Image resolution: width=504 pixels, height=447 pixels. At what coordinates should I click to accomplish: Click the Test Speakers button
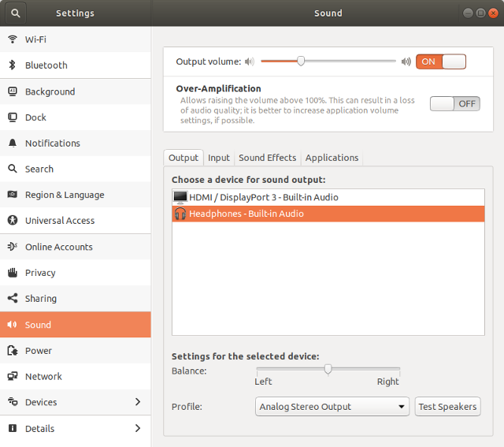[447, 407]
